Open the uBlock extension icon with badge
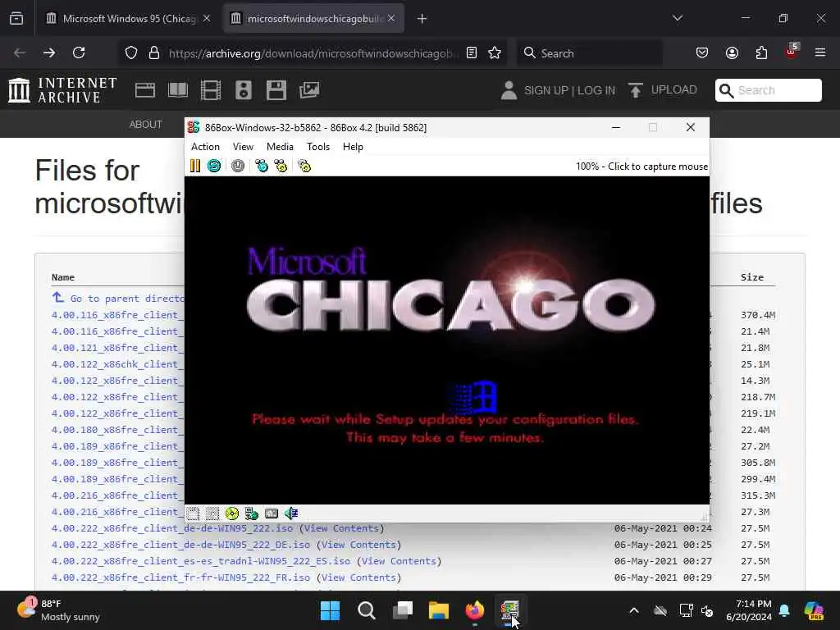Screen dimensions: 840x630 tap(792, 52)
